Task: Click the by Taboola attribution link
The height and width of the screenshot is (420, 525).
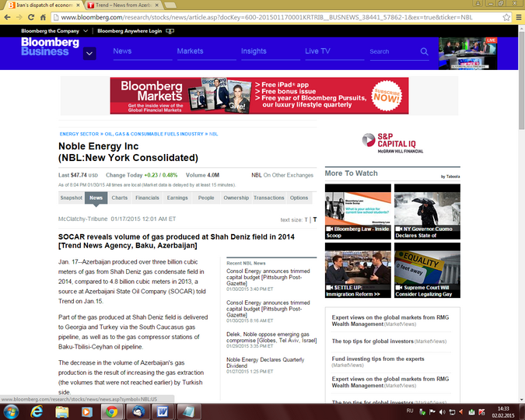Action: (450, 177)
